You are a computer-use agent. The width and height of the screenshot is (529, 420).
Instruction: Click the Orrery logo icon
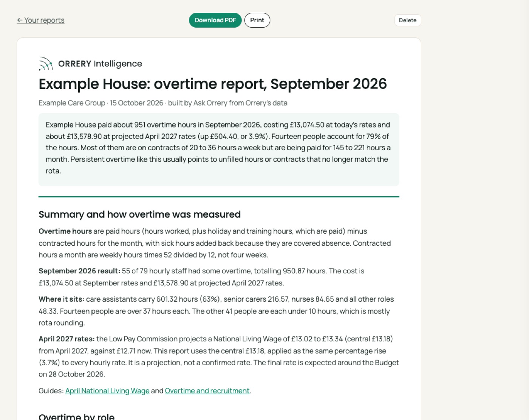tap(46, 64)
